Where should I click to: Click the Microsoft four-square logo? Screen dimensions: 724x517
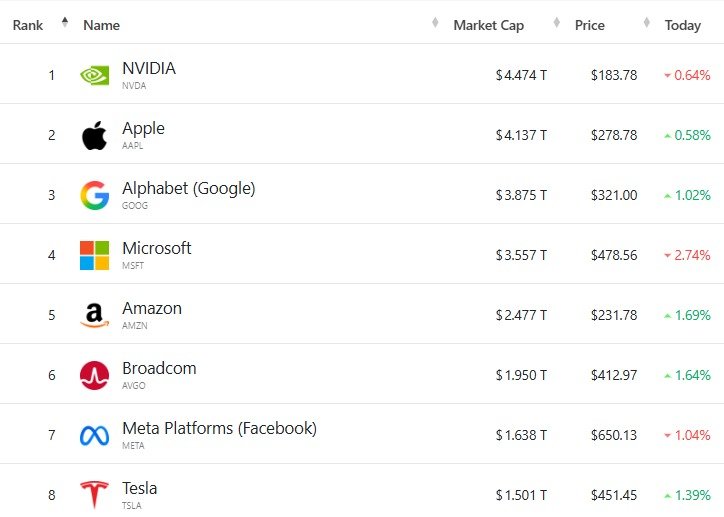tap(94, 255)
